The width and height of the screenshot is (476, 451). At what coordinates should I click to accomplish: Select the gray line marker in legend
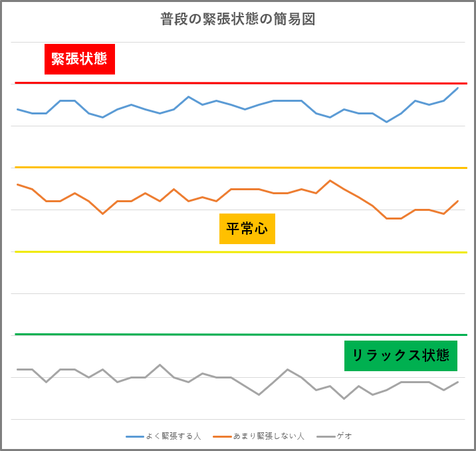tap(326, 437)
